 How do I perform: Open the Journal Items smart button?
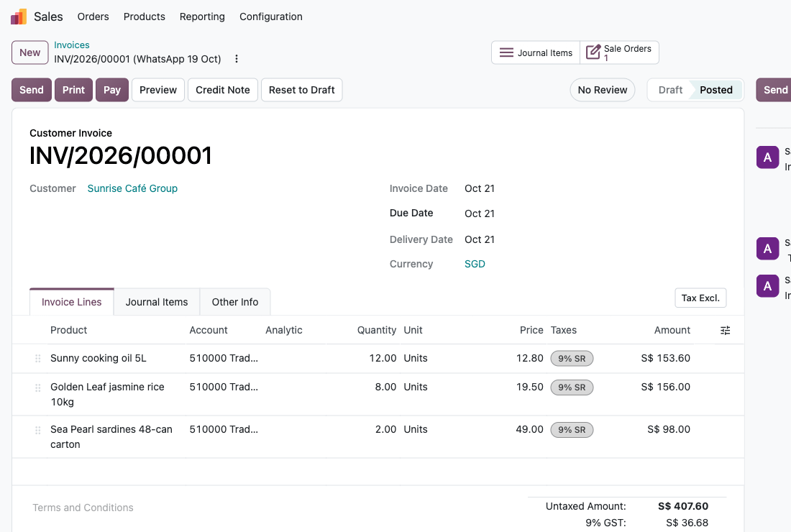tap(536, 52)
